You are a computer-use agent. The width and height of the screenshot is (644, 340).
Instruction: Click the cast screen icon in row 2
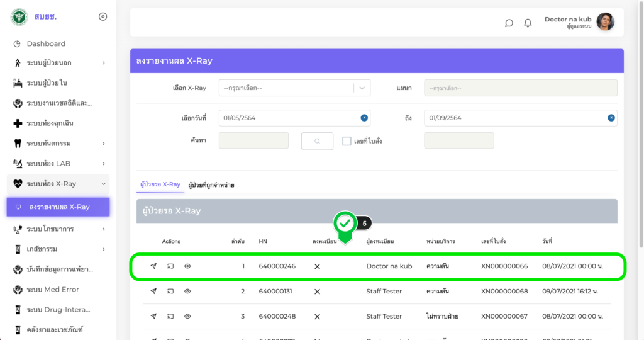170,292
